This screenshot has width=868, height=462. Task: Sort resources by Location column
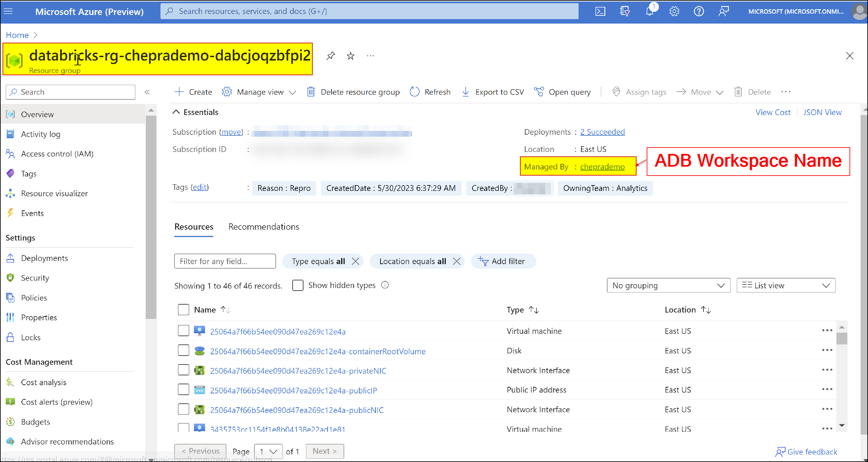click(x=687, y=310)
